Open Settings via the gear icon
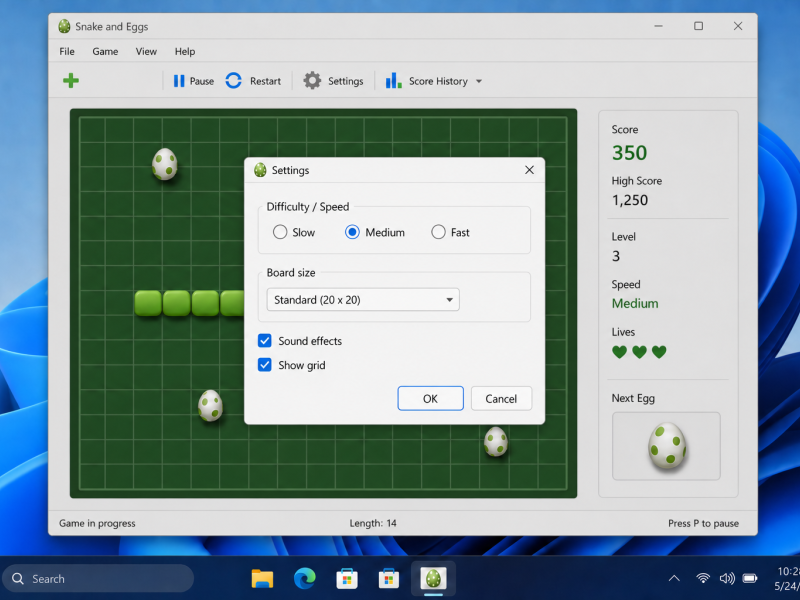 [312, 81]
